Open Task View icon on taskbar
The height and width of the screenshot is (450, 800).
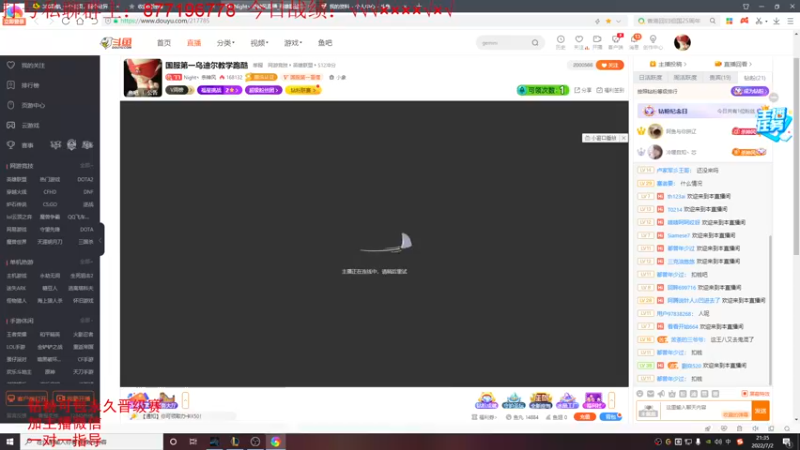(x=193, y=442)
